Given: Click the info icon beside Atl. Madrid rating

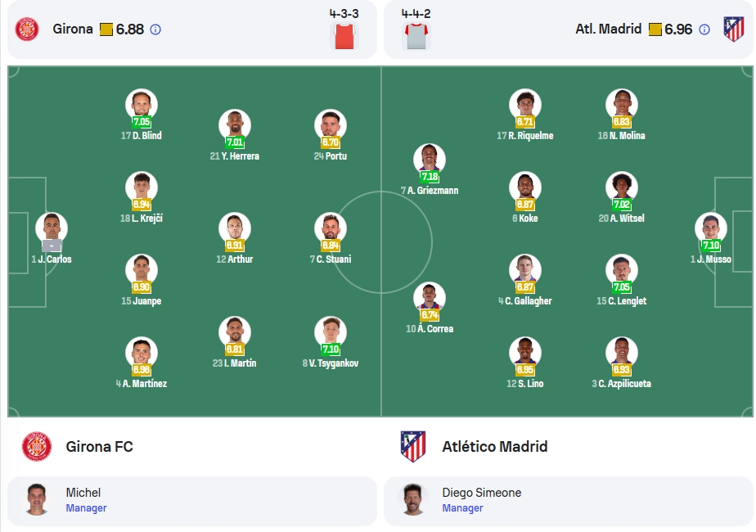Looking at the screenshot, I should pyautogui.click(x=704, y=29).
